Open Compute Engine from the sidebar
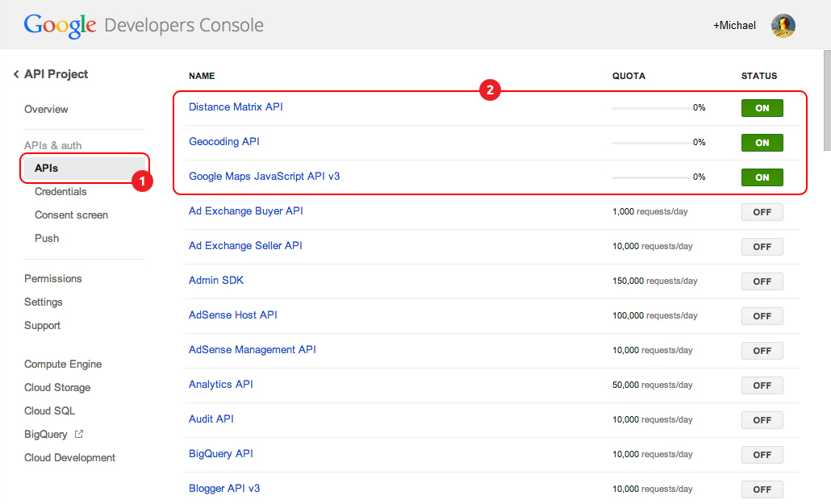Image resolution: width=831 pixels, height=504 pixels. point(63,364)
